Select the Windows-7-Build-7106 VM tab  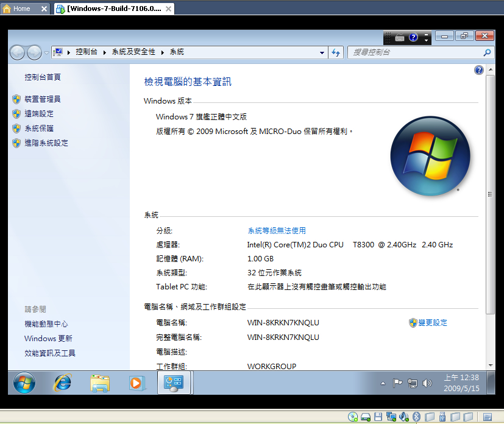click(x=114, y=9)
